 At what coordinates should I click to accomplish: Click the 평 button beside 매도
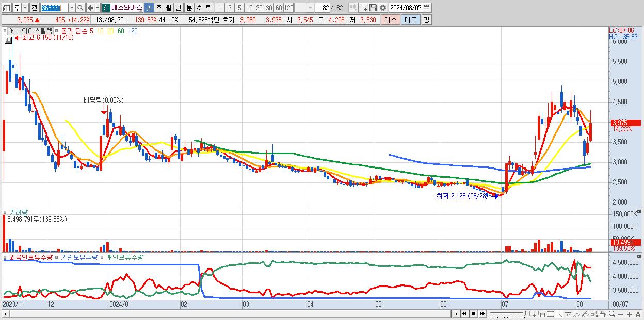tap(426, 20)
